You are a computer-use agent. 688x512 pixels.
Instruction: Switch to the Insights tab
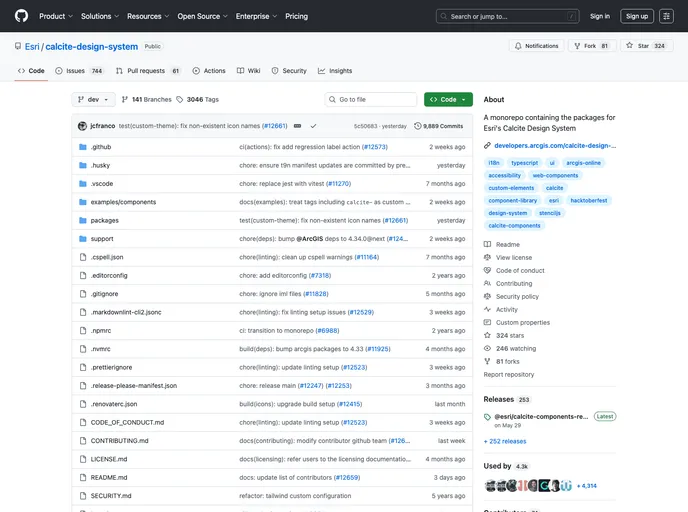(x=335, y=71)
